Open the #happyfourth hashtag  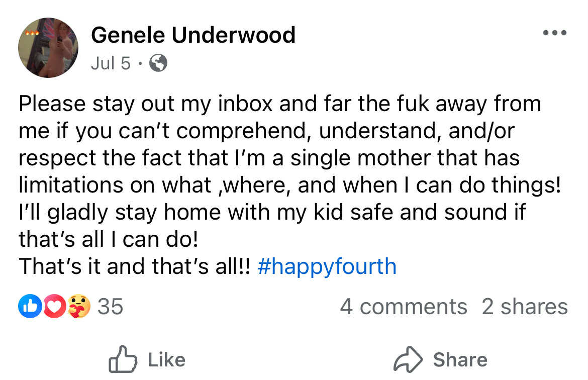tap(327, 266)
